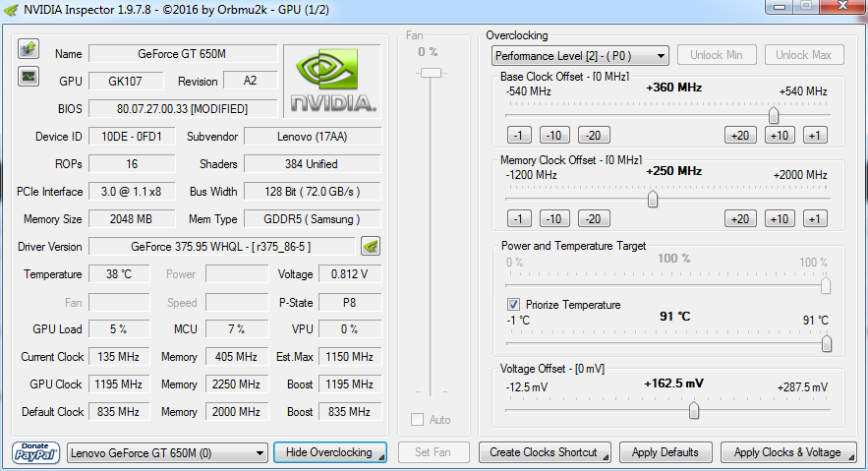This screenshot has height=471, width=868.
Task: Click Apply Defaults button
Action: [665, 452]
